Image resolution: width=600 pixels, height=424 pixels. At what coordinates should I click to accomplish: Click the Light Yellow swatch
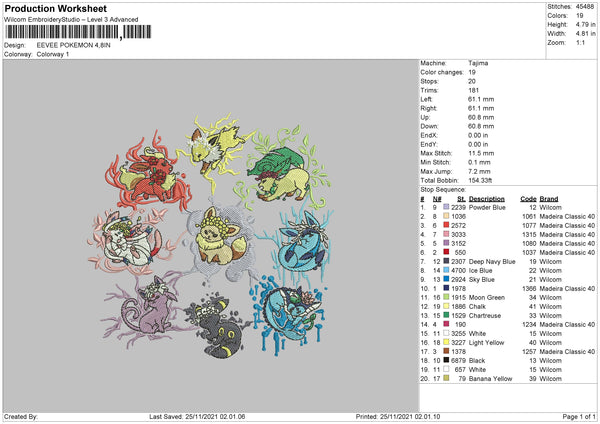446,342
